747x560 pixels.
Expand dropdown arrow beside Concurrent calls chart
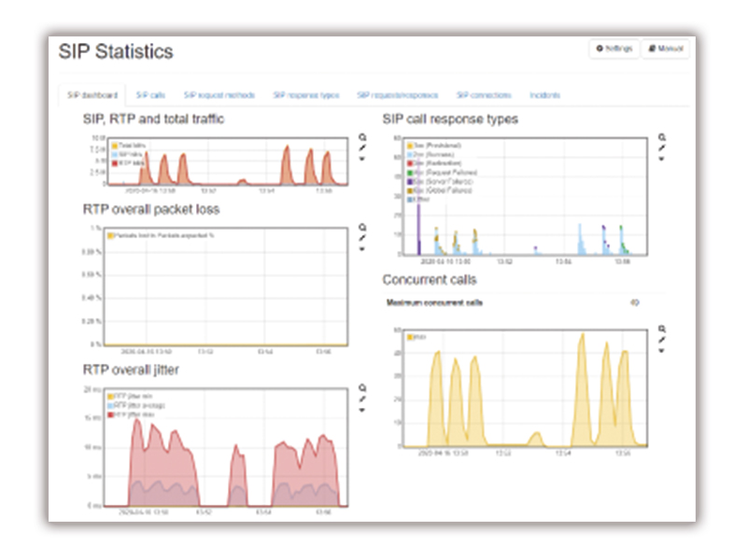[x=661, y=352]
